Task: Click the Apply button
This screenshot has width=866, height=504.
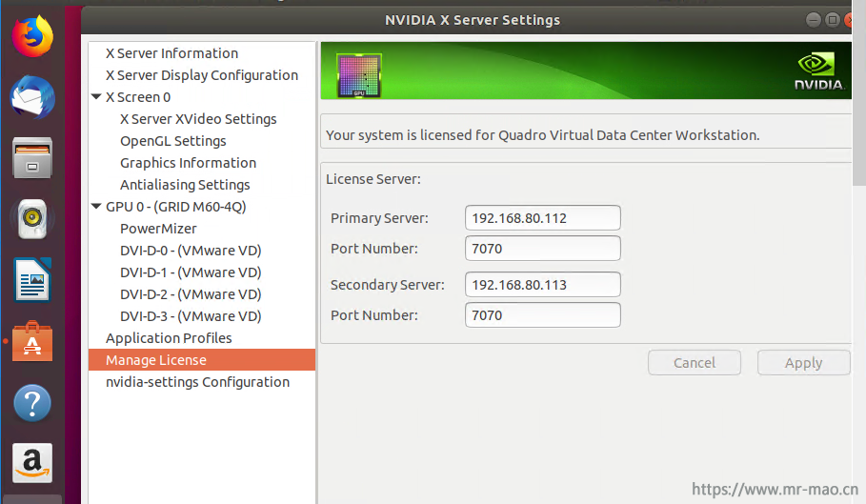Action: point(803,363)
